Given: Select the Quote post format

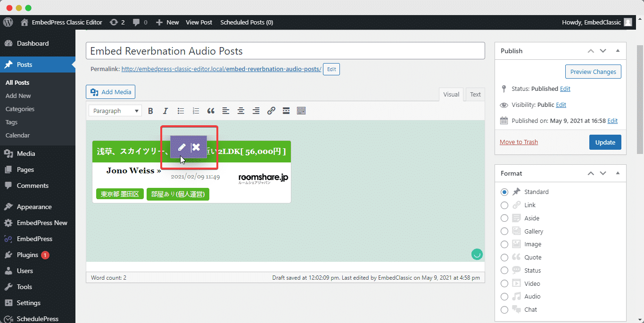Looking at the screenshot, I should [504, 258].
